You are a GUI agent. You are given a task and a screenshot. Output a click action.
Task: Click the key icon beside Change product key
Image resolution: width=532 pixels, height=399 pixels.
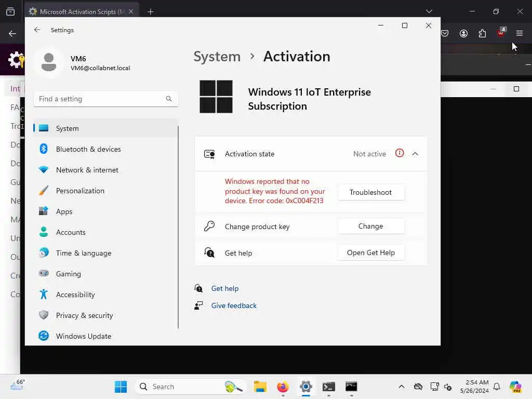(209, 227)
